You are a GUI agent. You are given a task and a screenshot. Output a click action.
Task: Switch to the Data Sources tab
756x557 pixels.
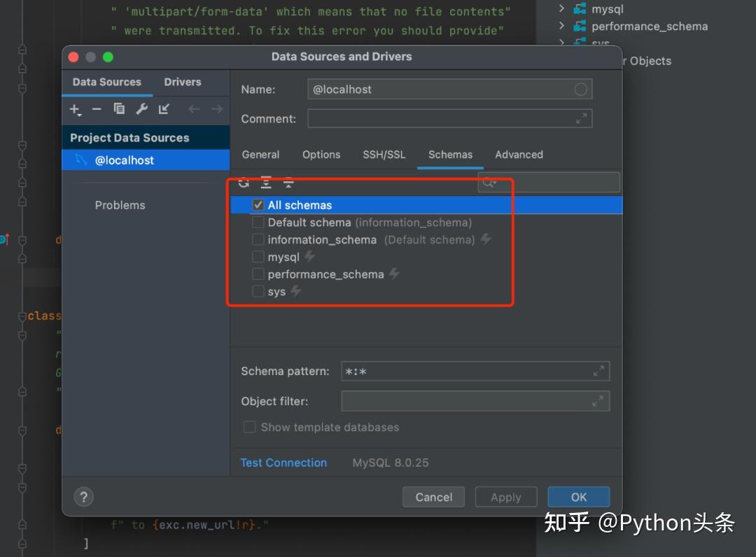tap(107, 82)
